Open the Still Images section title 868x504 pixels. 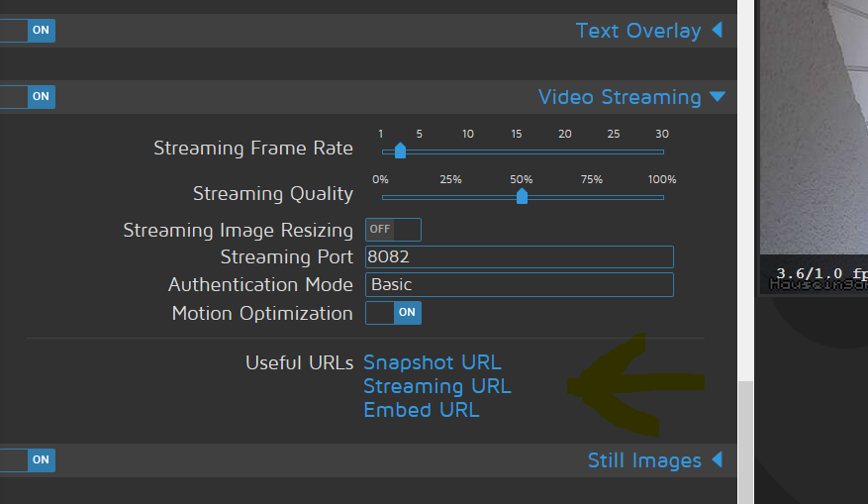pyautogui.click(x=644, y=460)
